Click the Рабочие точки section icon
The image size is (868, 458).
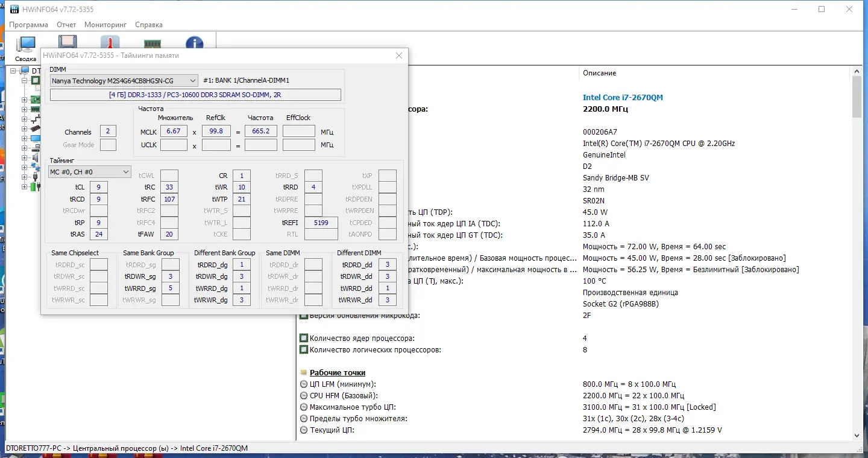click(x=304, y=373)
